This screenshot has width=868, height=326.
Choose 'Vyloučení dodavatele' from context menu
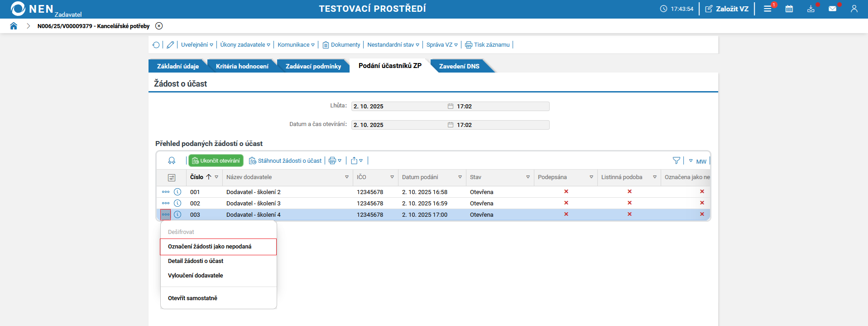[196, 276]
